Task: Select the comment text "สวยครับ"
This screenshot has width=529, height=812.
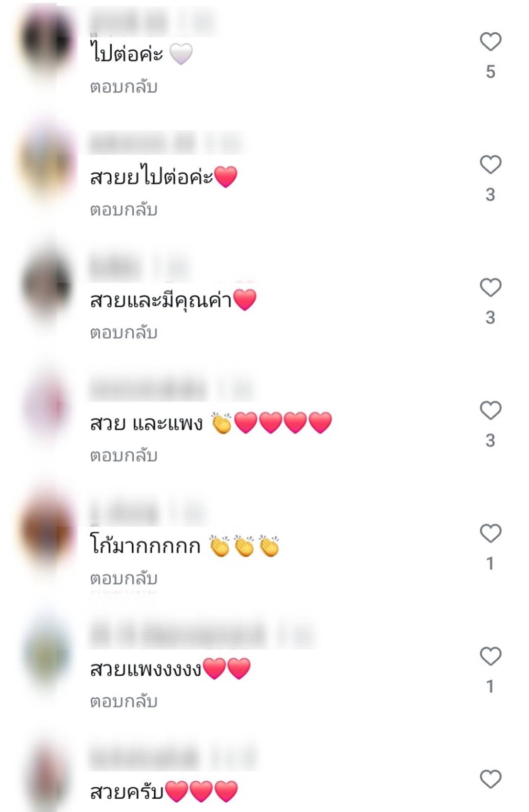Action: tap(127, 792)
